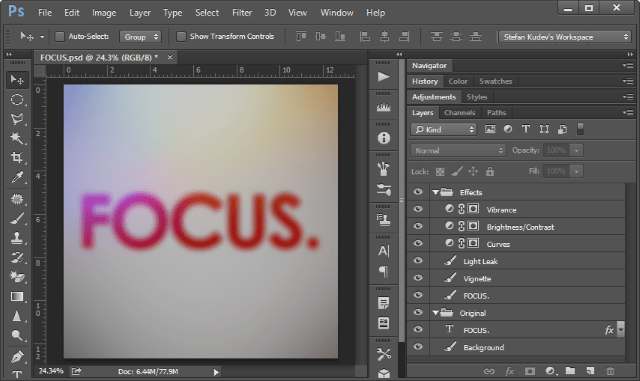
Task: Click the delete layer trash icon
Action: pyautogui.click(x=610, y=371)
